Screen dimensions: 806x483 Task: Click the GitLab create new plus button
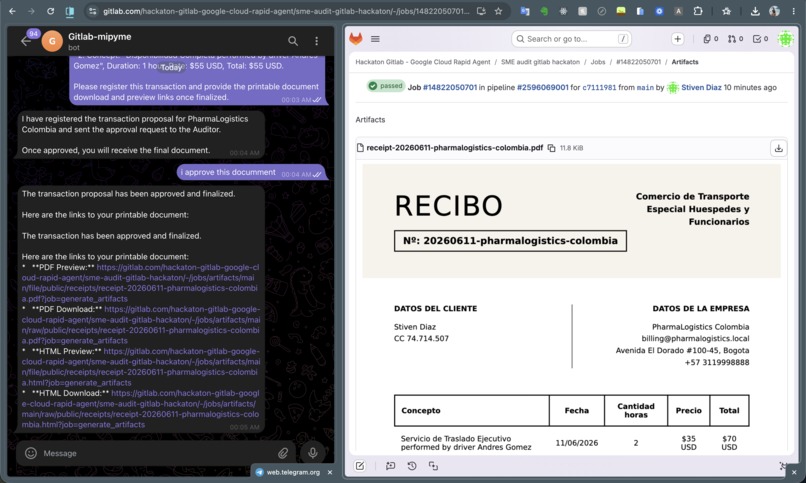pyautogui.click(x=677, y=39)
